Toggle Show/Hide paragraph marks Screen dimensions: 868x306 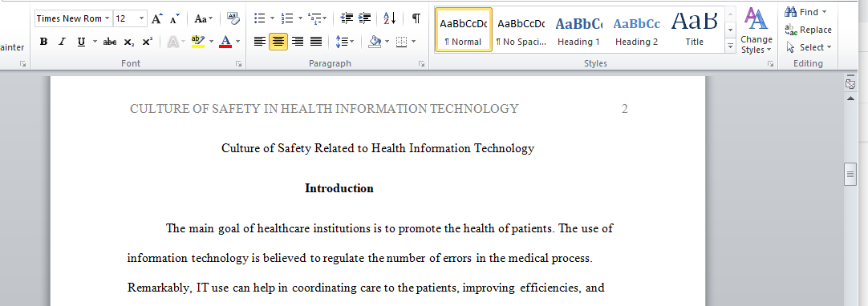[x=416, y=18]
